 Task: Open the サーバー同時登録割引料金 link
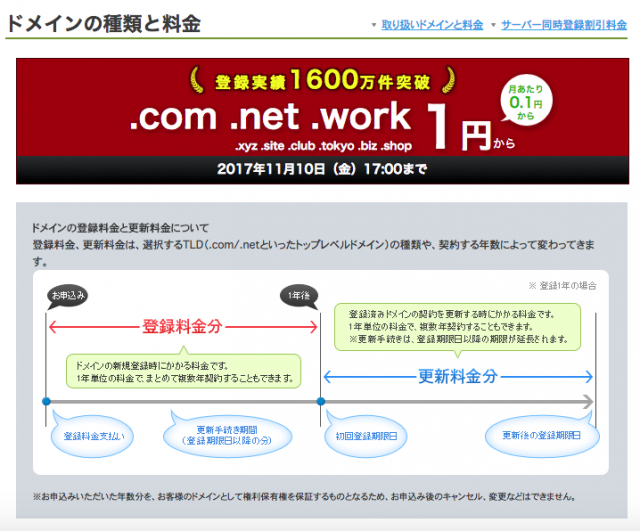pyautogui.click(x=564, y=25)
